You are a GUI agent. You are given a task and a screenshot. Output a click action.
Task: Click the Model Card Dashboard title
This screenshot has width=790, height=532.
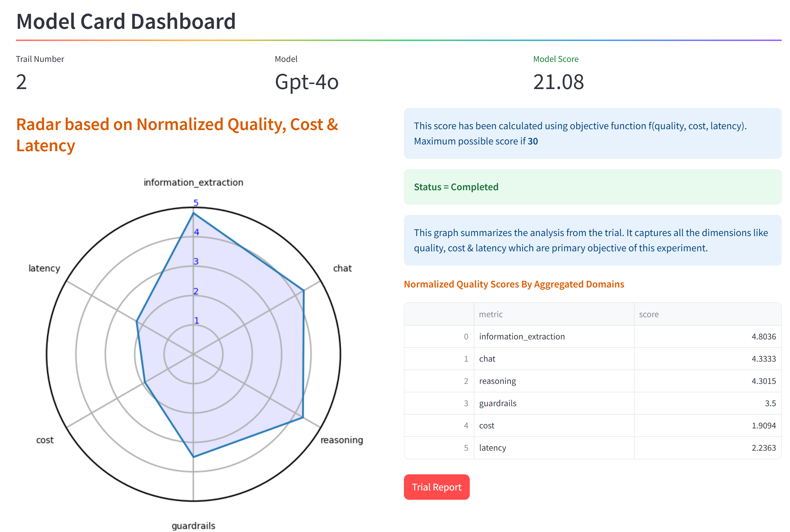[126, 21]
